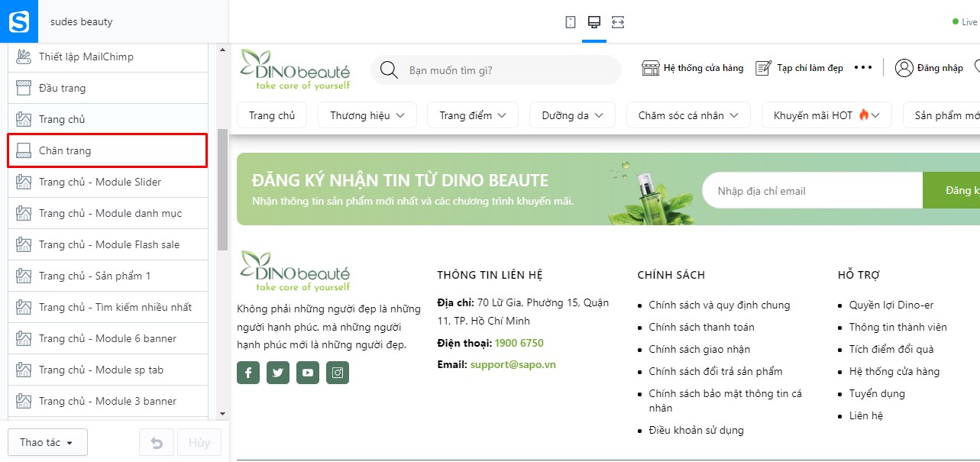Select Trang chủ - Tìm kiếm nhiều nhất

click(x=108, y=307)
